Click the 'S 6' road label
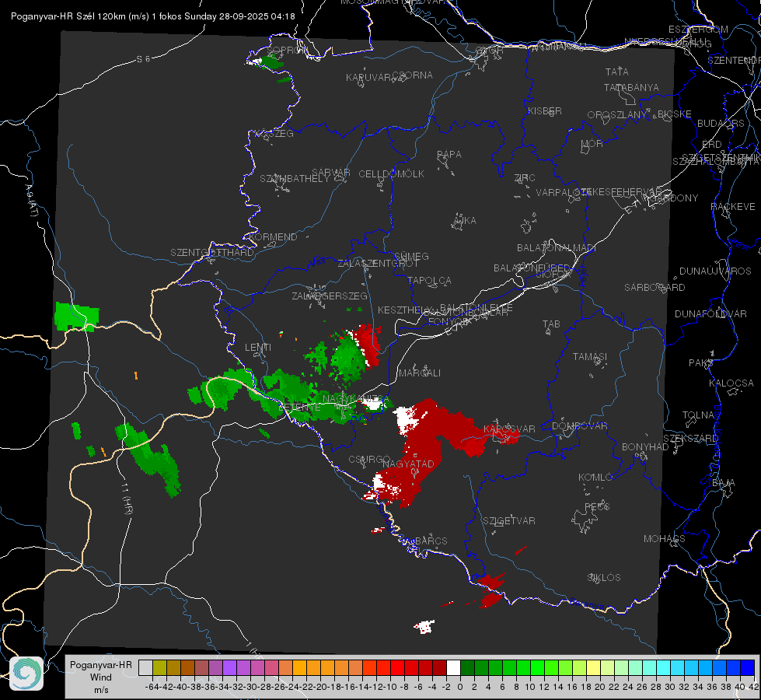 tap(144, 59)
